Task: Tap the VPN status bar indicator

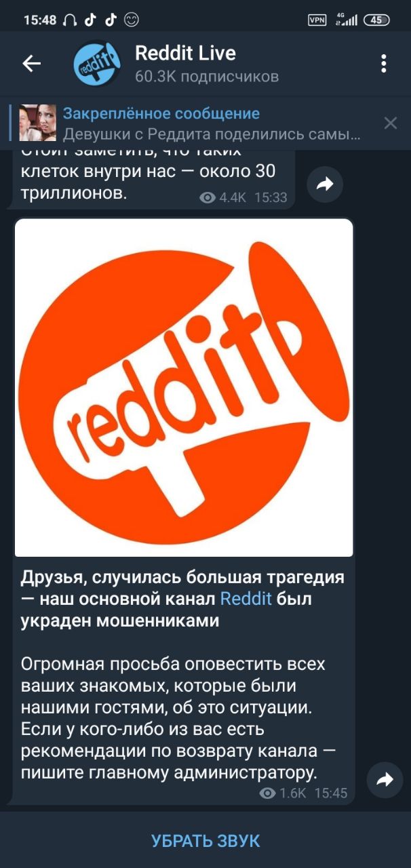Action: (x=317, y=20)
